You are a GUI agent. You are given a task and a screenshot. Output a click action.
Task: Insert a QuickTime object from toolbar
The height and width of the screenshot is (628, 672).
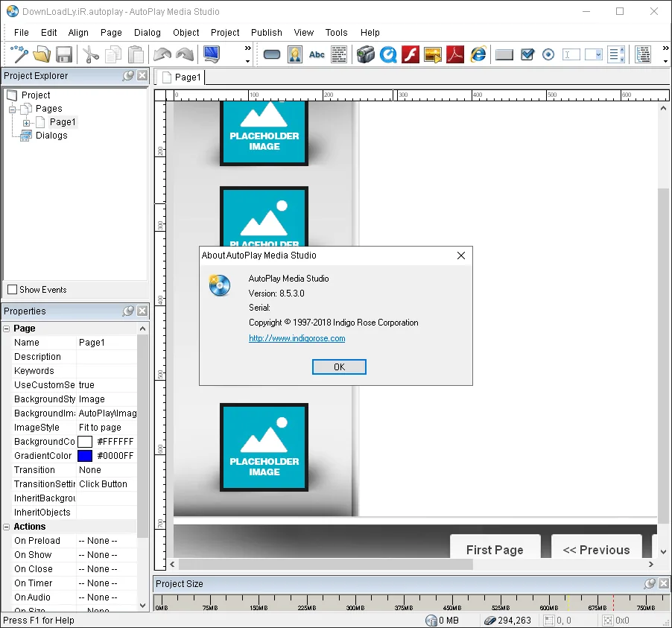(388, 54)
